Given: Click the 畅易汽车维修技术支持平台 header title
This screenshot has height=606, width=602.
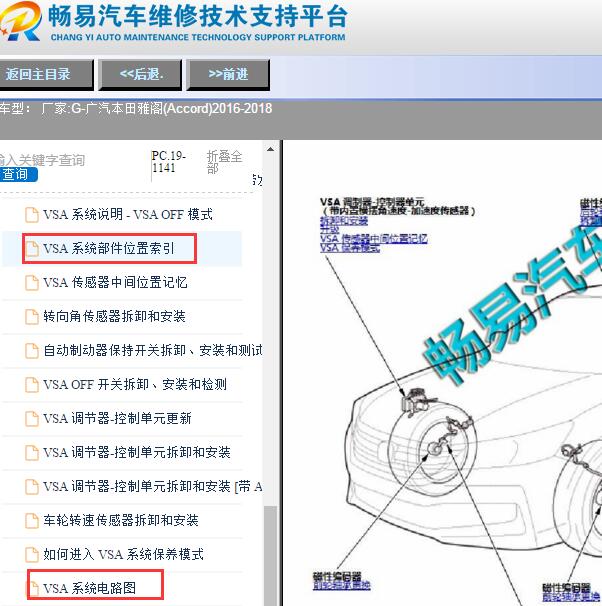Looking at the screenshot, I should pyautogui.click(x=197, y=16).
